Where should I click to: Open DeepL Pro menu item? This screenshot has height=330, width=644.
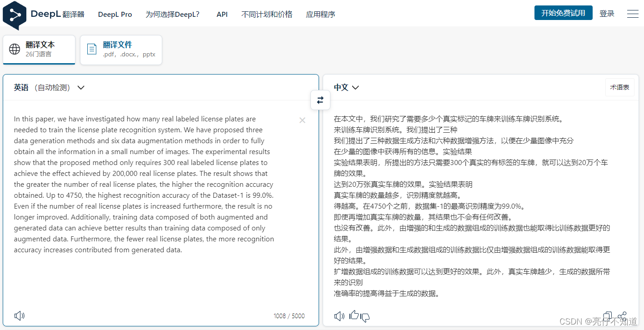[x=115, y=14]
